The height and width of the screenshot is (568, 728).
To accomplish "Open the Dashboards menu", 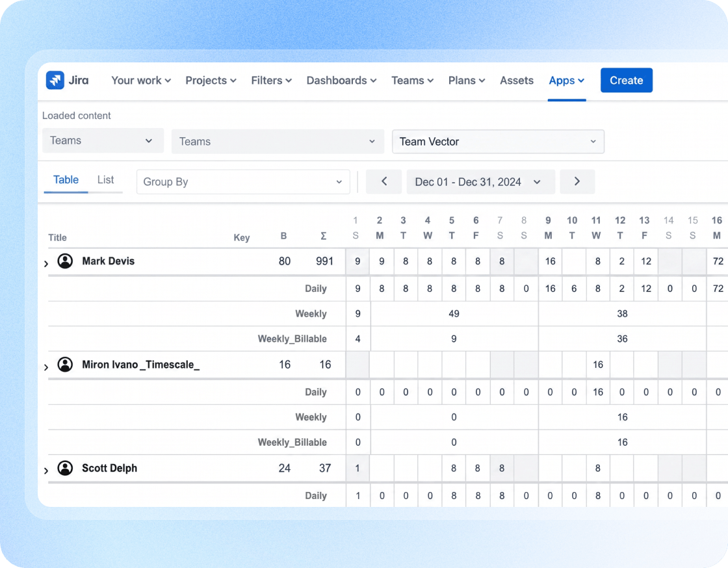I will pyautogui.click(x=341, y=81).
